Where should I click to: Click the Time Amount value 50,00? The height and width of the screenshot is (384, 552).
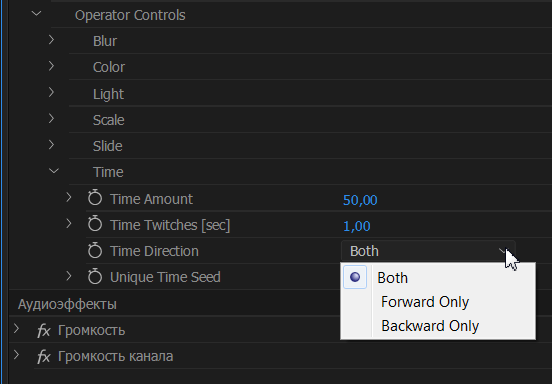pyautogui.click(x=360, y=200)
